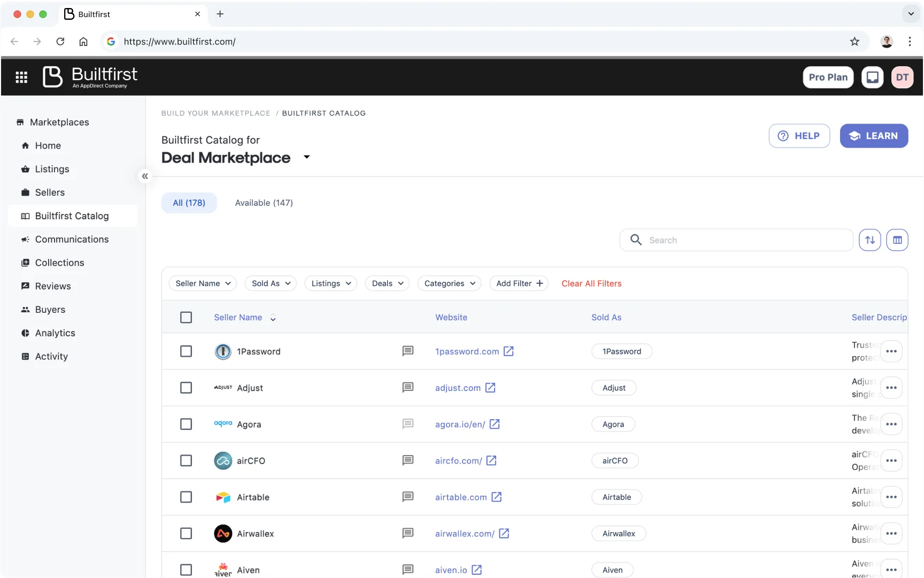Open the Deal Marketplace selector arrow

[x=306, y=157]
